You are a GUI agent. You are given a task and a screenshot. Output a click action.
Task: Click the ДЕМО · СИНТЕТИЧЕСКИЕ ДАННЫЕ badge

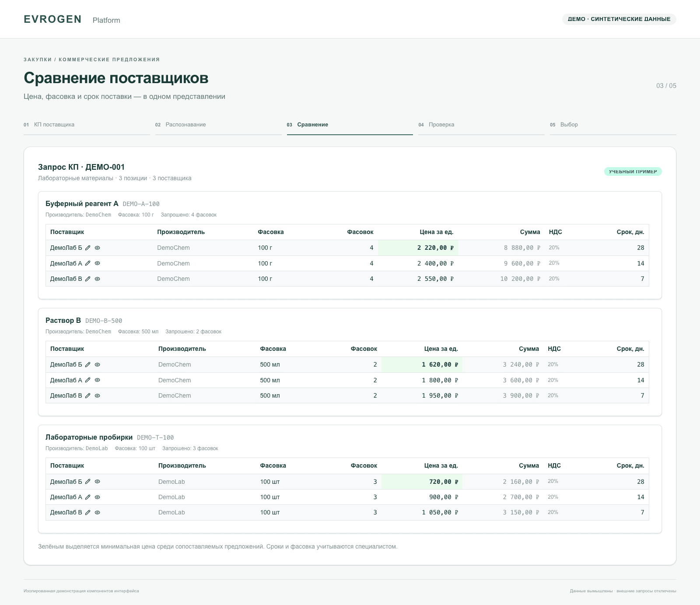click(619, 19)
